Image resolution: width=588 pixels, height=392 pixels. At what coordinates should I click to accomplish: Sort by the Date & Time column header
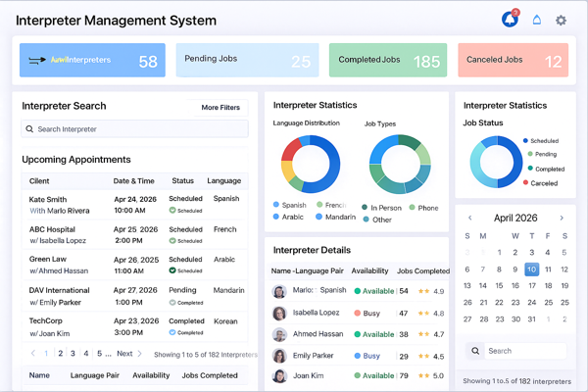point(133,180)
